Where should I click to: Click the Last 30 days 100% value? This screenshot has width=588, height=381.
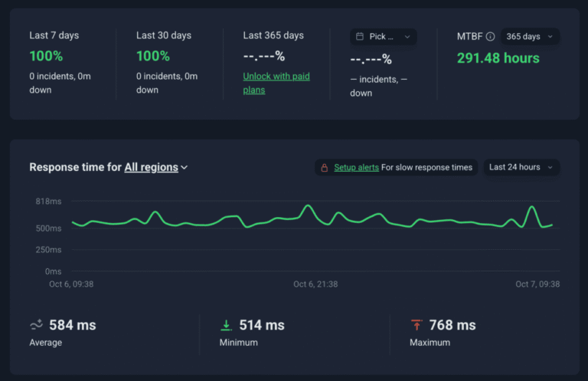(x=153, y=56)
